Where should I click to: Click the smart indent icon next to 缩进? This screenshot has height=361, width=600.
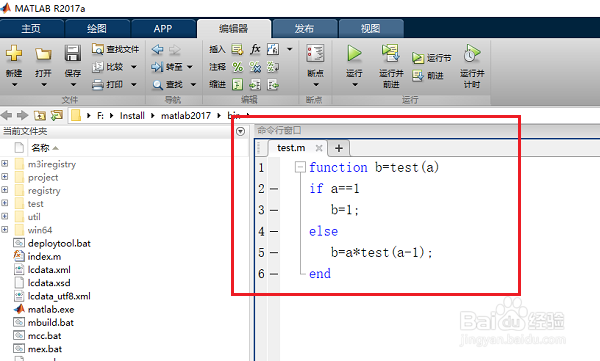(x=238, y=84)
